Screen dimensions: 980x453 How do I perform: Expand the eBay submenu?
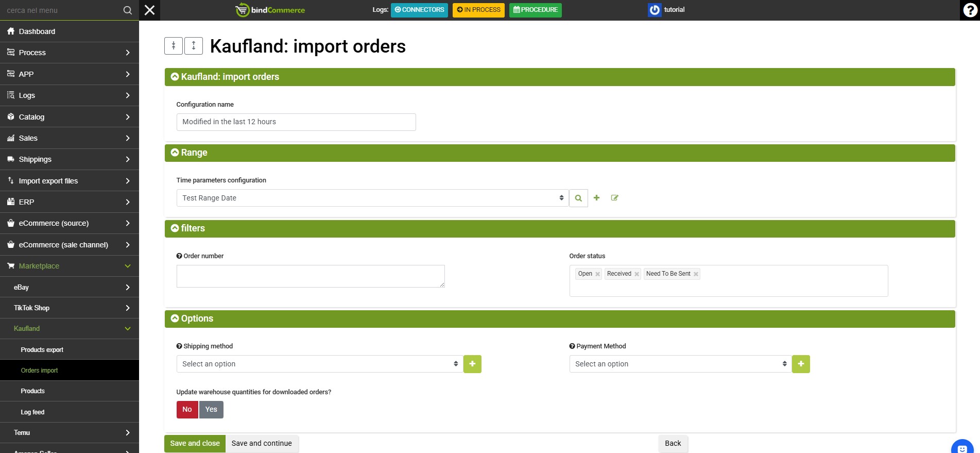pyautogui.click(x=70, y=287)
